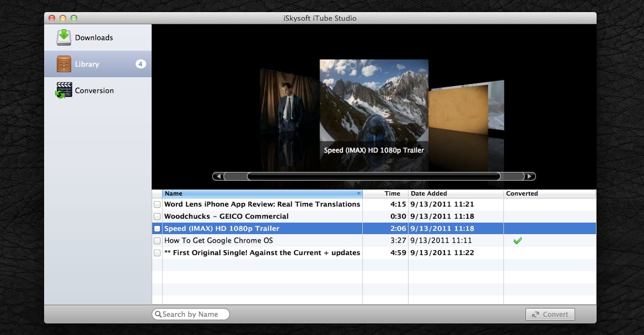
Task: Click the Library cabinet icon
Action: 63,64
